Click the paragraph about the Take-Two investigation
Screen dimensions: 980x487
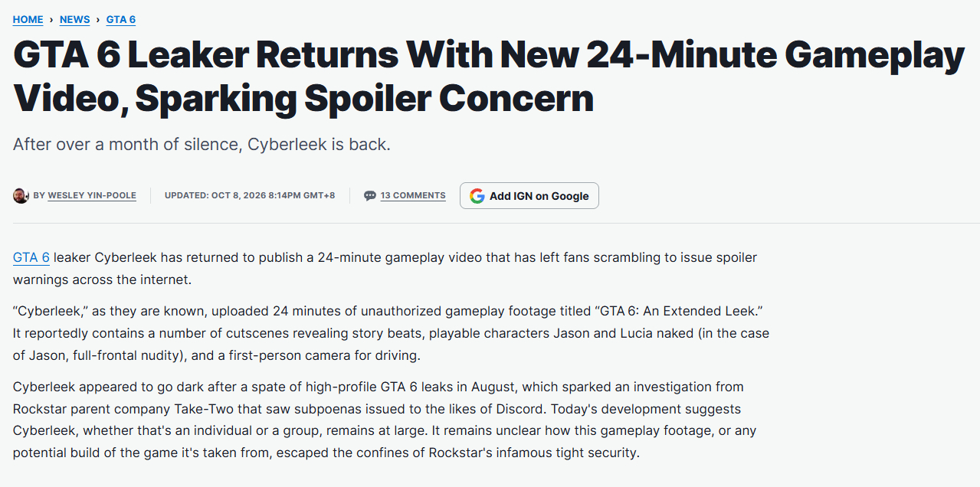tap(385, 420)
